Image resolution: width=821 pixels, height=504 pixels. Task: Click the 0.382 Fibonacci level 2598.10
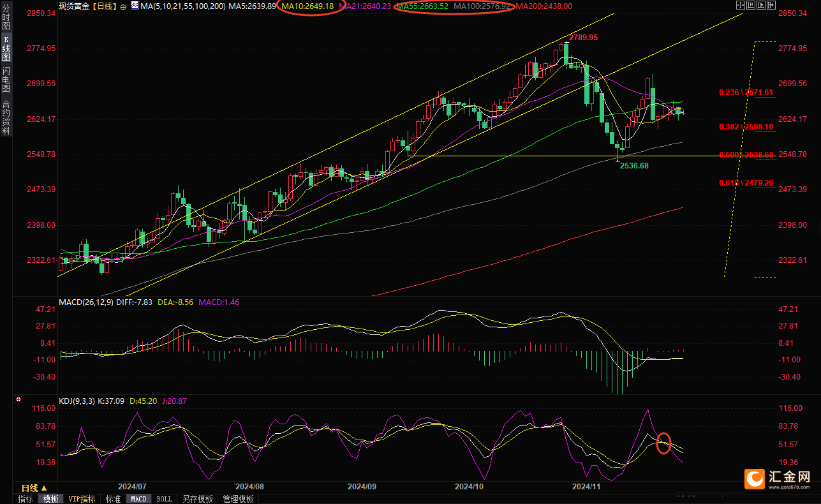[x=746, y=127]
